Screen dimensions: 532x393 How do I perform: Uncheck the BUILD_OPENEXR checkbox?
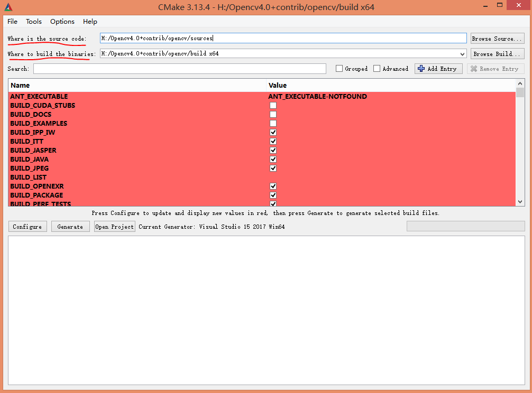click(273, 186)
